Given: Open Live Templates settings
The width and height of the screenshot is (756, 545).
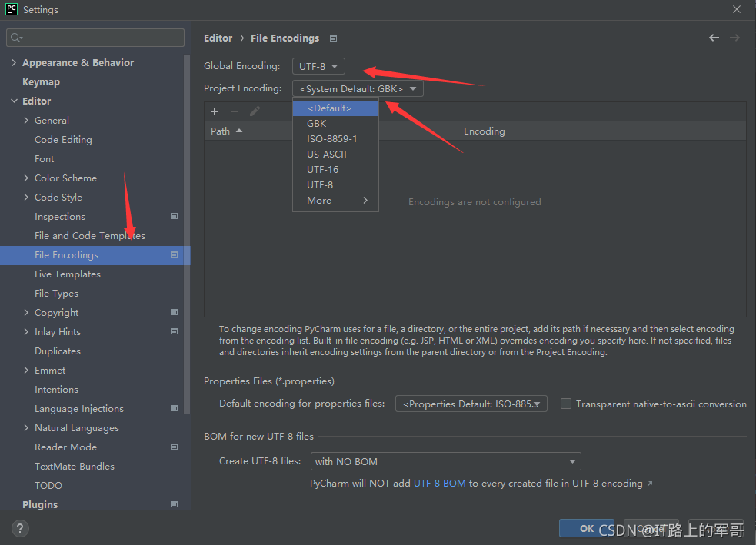Looking at the screenshot, I should pos(68,274).
